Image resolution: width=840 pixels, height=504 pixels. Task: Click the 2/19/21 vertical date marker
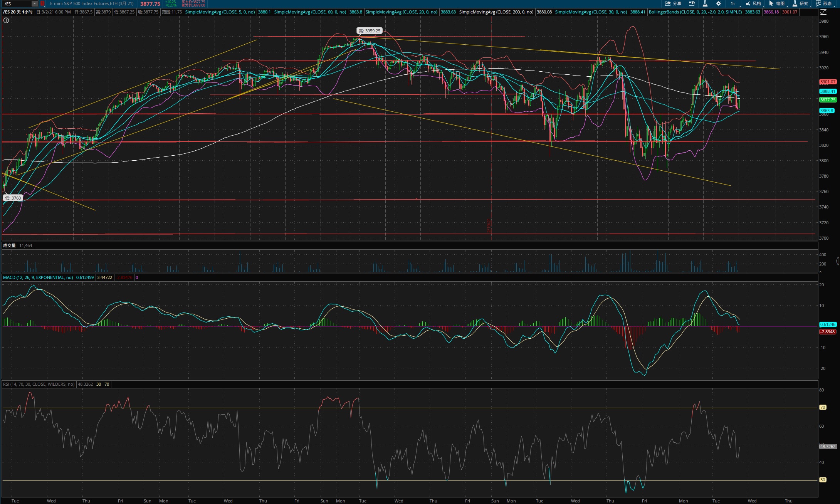[x=489, y=226]
